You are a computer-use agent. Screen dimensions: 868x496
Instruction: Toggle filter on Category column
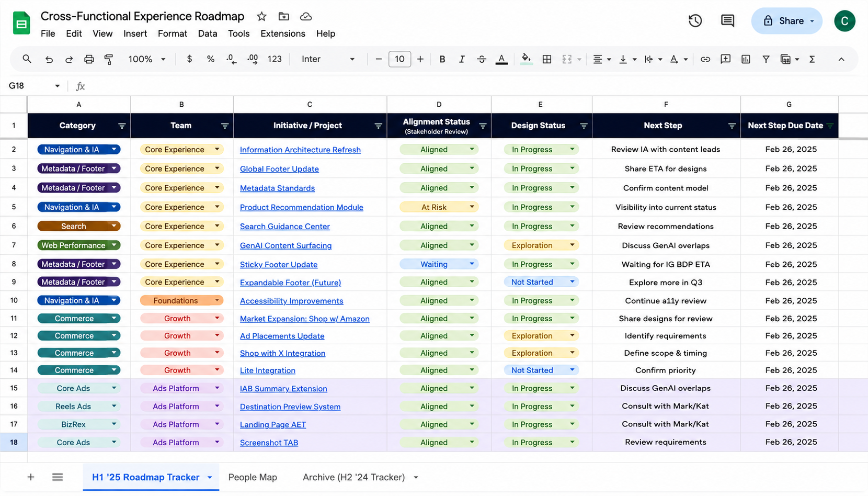click(x=122, y=126)
